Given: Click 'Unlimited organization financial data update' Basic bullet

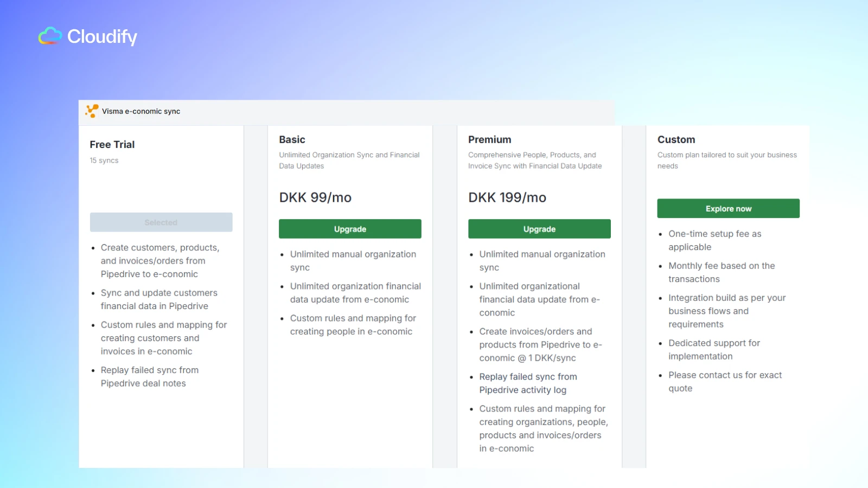Looking at the screenshot, I should tap(355, 293).
